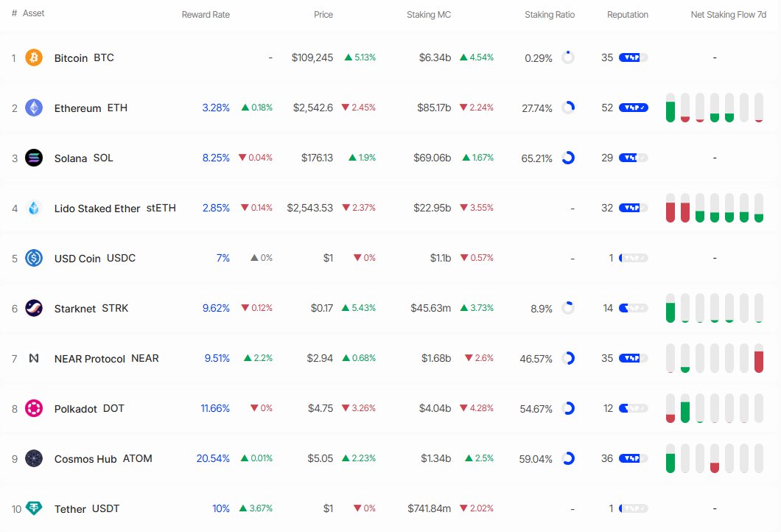Sort by the Staking Ratio column header
The image size is (781, 532).
coord(550,15)
